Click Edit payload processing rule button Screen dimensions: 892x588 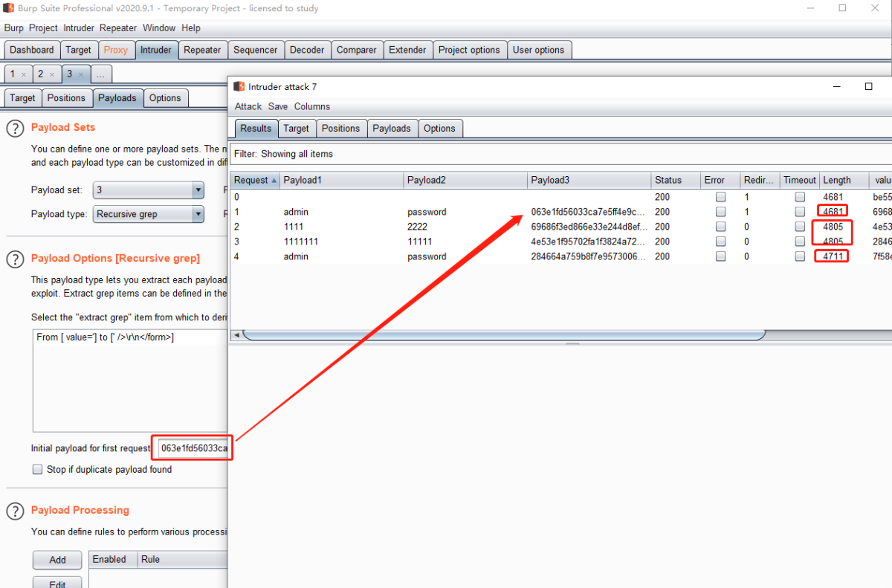click(57, 582)
